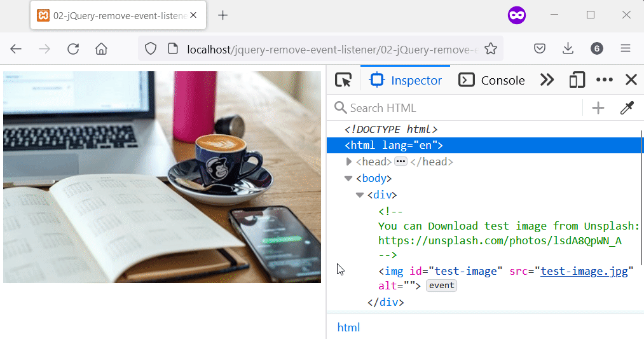Collapse the body element node

click(x=348, y=179)
